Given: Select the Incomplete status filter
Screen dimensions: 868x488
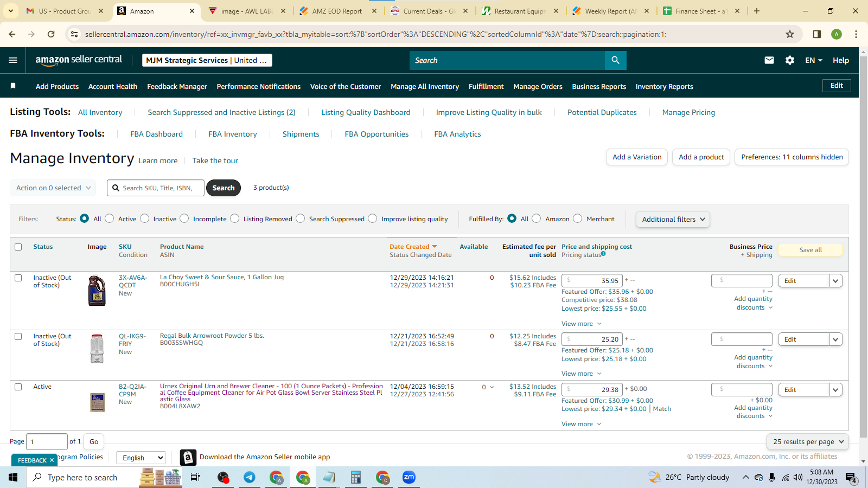Looking at the screenshot, I should pyautogui.click(x=184, y=218).
